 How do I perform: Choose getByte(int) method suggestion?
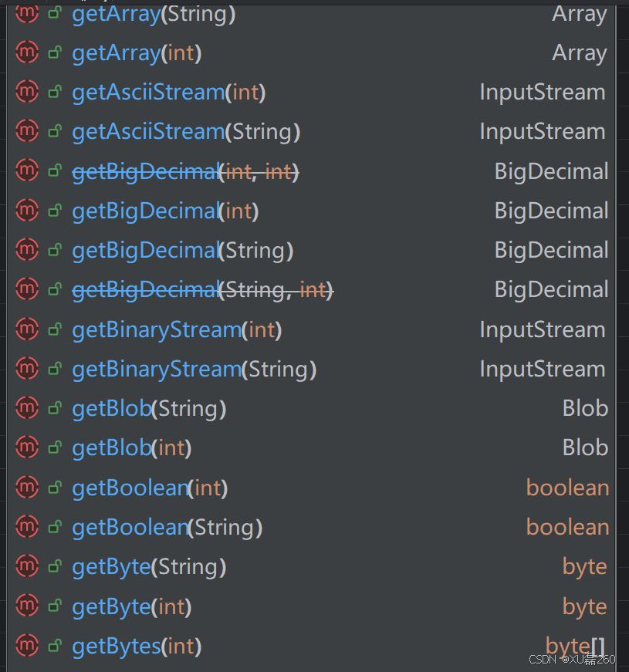pyautogui.click(x=311, y=606)
